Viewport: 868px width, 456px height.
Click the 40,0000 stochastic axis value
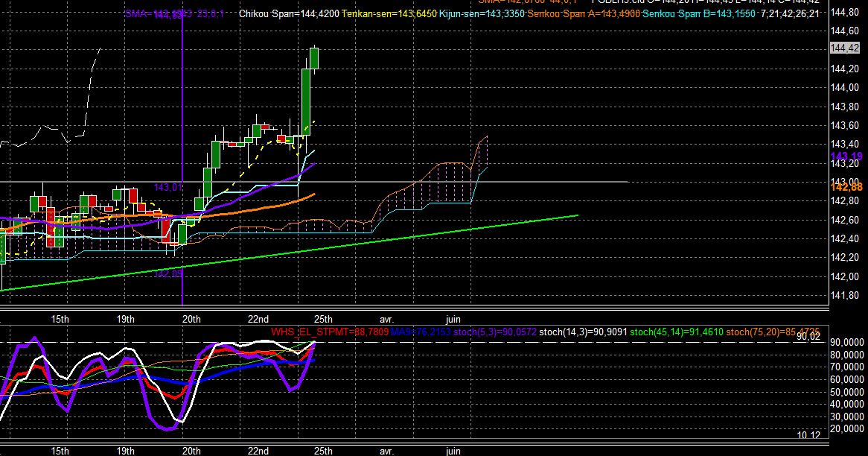coord(847,404)
